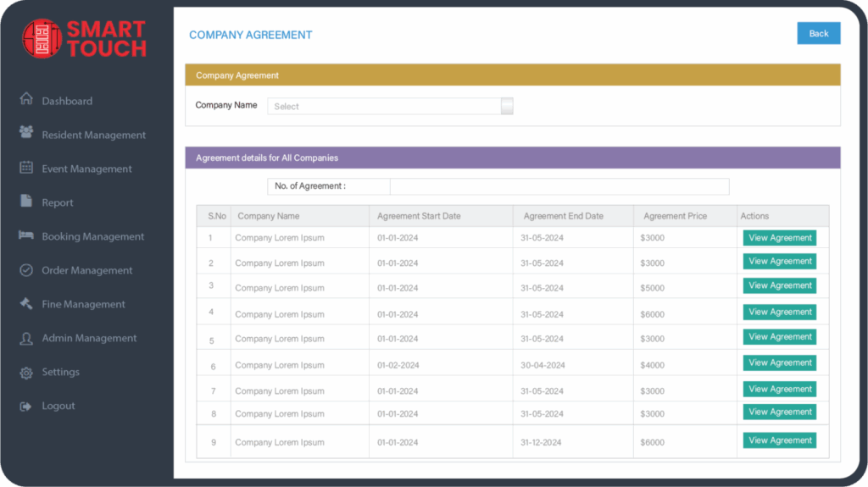Click the No. of Agreement input field
The image size is (868, 487).
pyautogui.click(x=559, y=186)
